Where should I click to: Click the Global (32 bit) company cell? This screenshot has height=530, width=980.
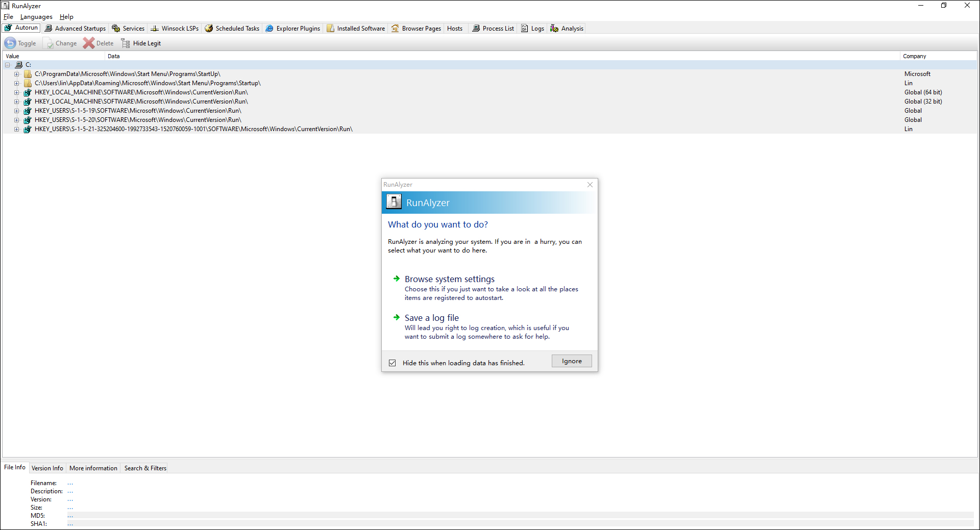coord(923,102)
